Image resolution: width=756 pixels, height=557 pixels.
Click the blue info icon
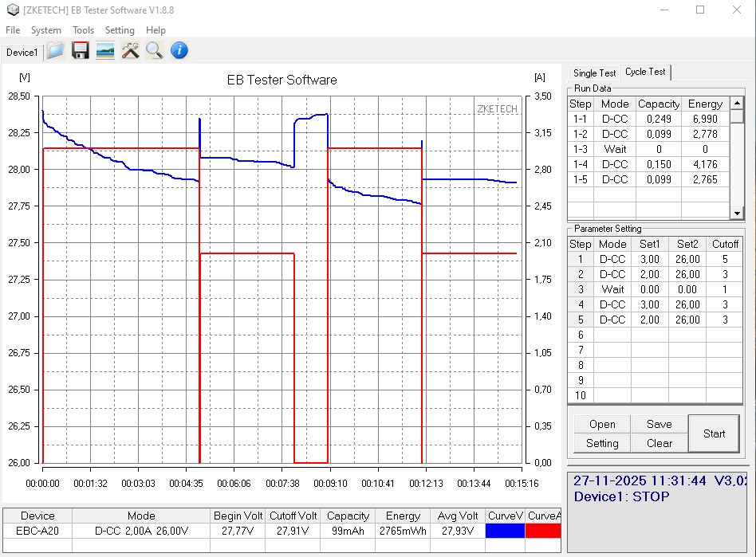pyautogui.click(x=179, y=51)
